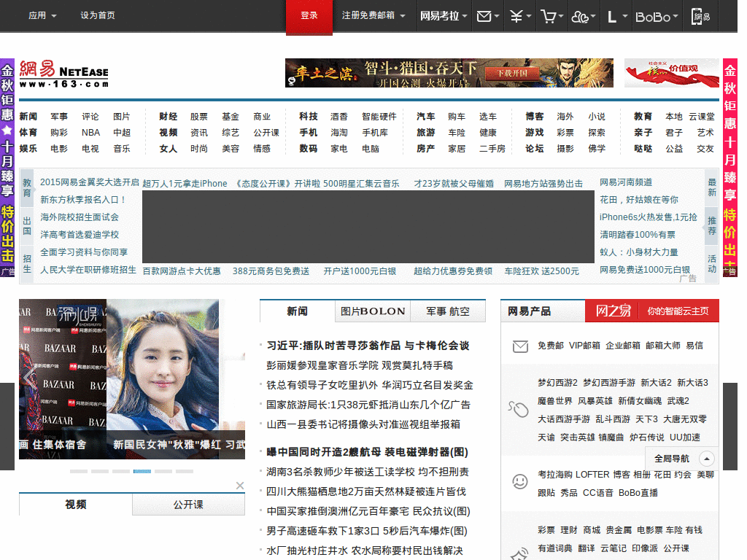This screenshot has height=560, width=747.
Task: Select the 公开课 tab
Action: 189,505
